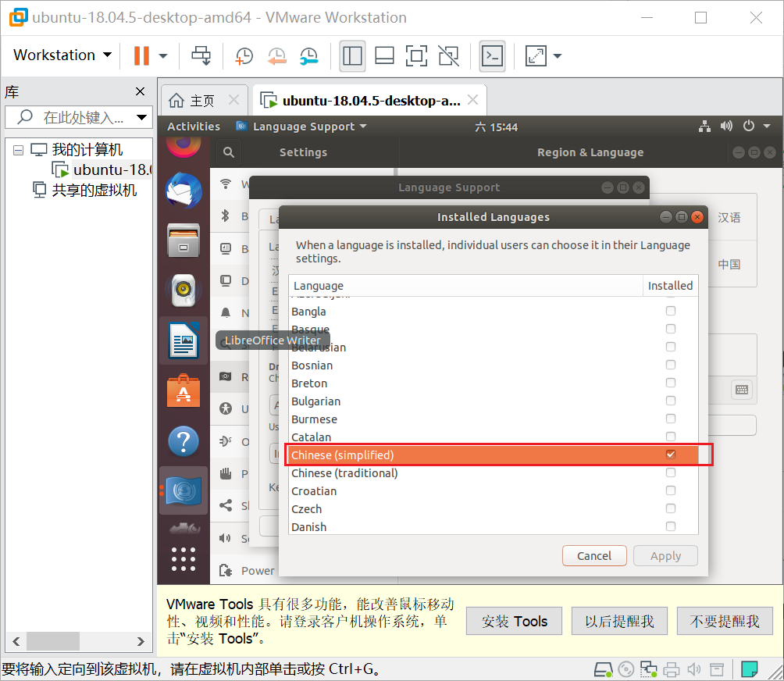Revert to previous snapshot icon
The width and height of the screenshot is (784, 681).
(276, 56)
